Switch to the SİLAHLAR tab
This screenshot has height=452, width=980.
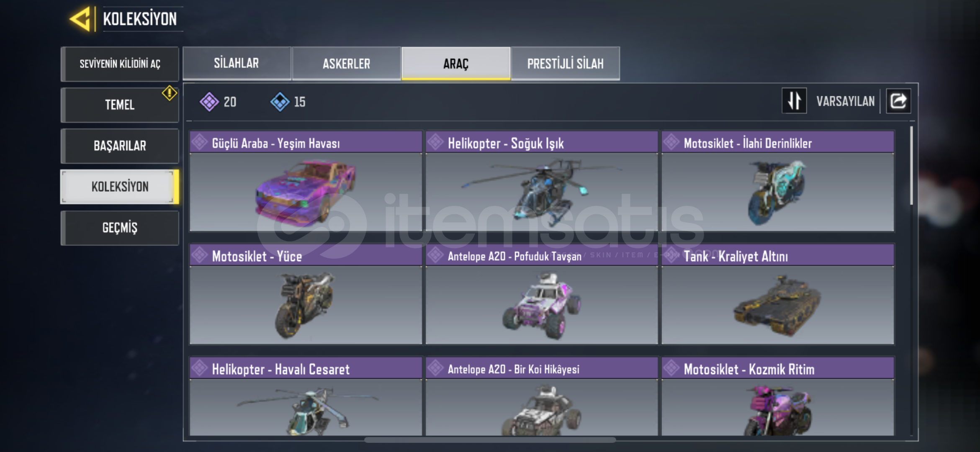tap(237, 63)
